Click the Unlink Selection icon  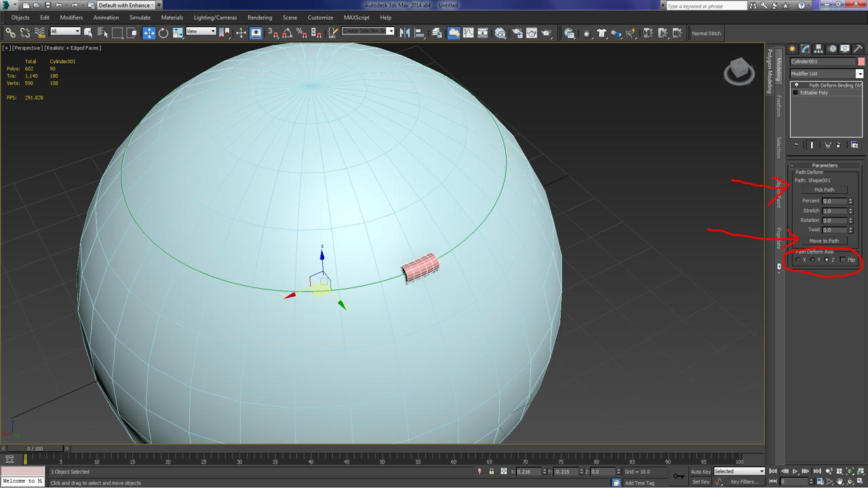coord(25,33)
